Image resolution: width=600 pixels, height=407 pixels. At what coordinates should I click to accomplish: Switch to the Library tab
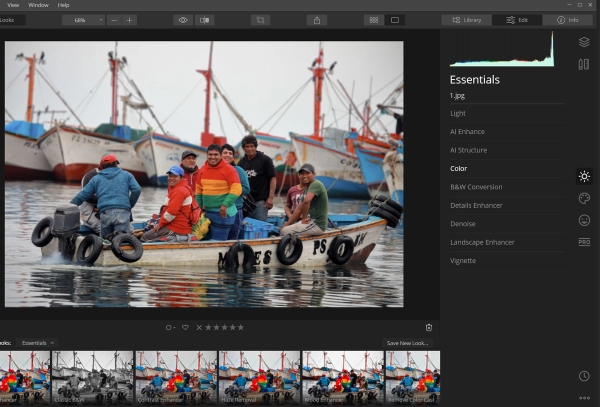coord(466,20)
